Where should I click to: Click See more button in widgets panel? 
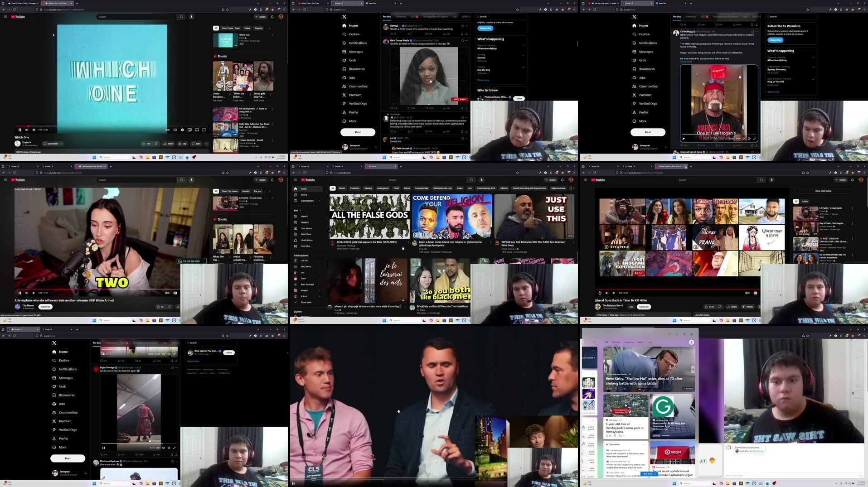649,473
